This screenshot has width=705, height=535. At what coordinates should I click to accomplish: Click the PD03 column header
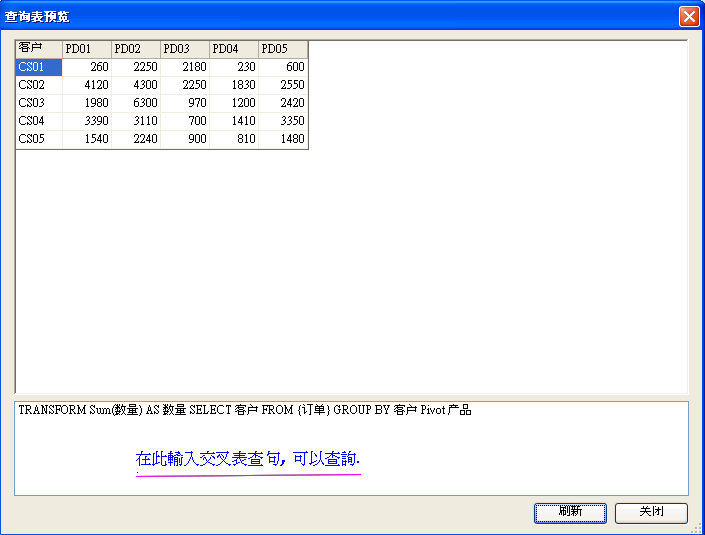click(184, 49)
